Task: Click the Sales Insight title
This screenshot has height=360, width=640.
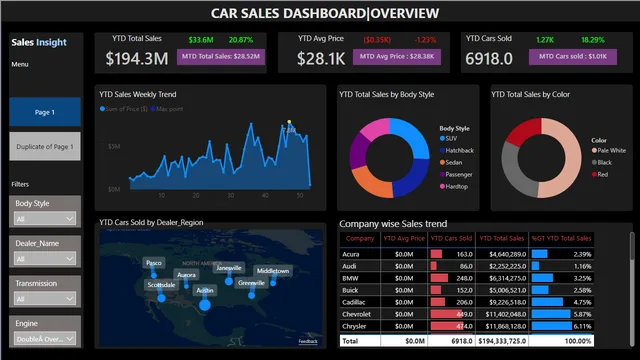Action: click(x=39, y=42)
